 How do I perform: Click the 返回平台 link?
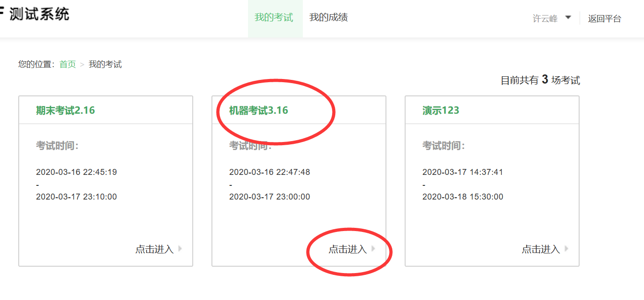click(x=604, y=19)
